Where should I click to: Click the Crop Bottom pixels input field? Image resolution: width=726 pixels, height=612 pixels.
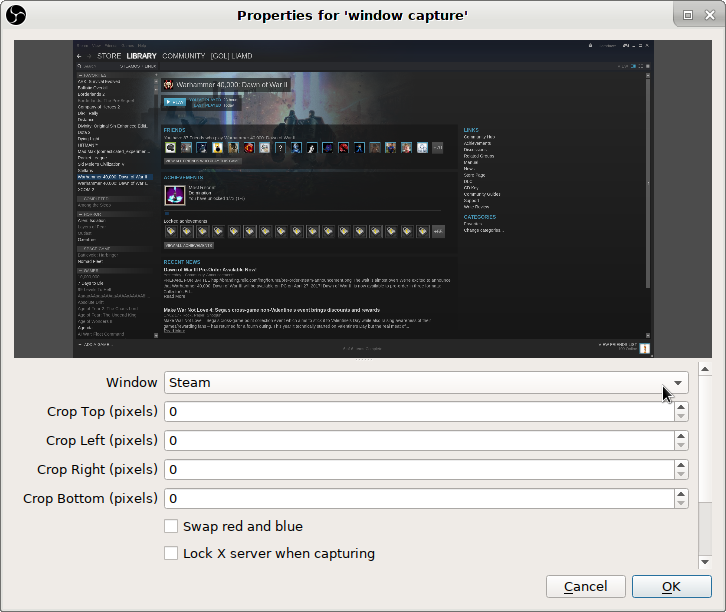[x=419, y=499]
